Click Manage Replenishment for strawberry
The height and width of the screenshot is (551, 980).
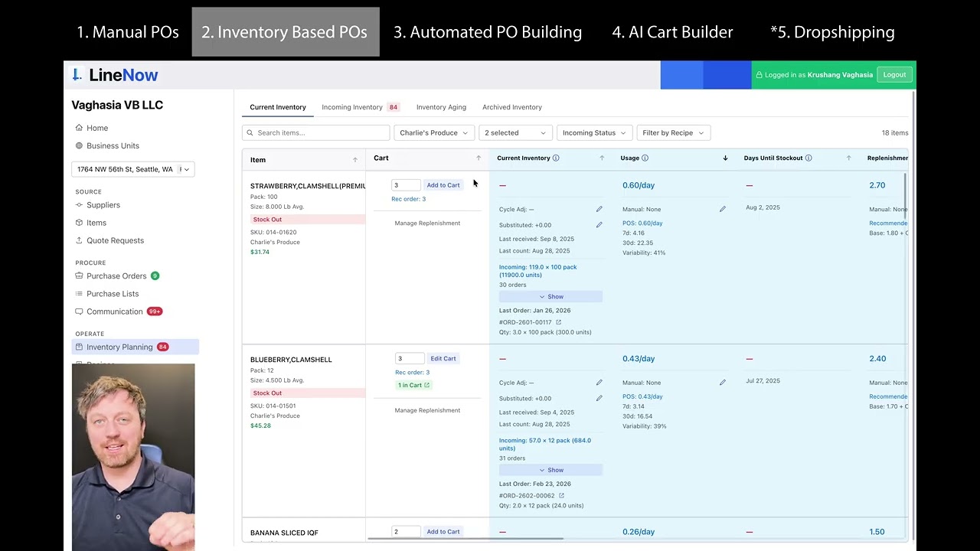click(427, 223)
